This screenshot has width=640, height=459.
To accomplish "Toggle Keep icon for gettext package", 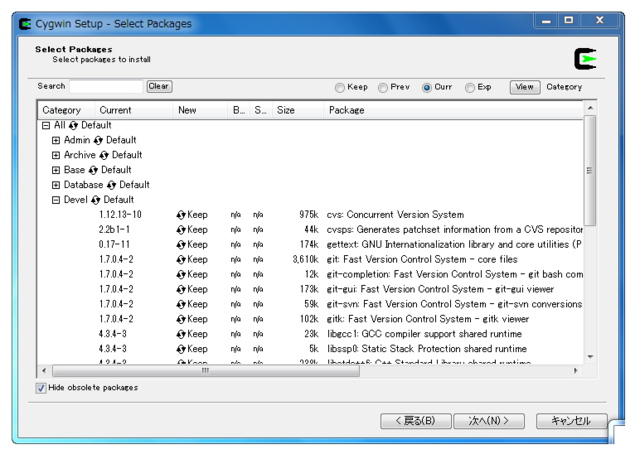I will 181,245.
